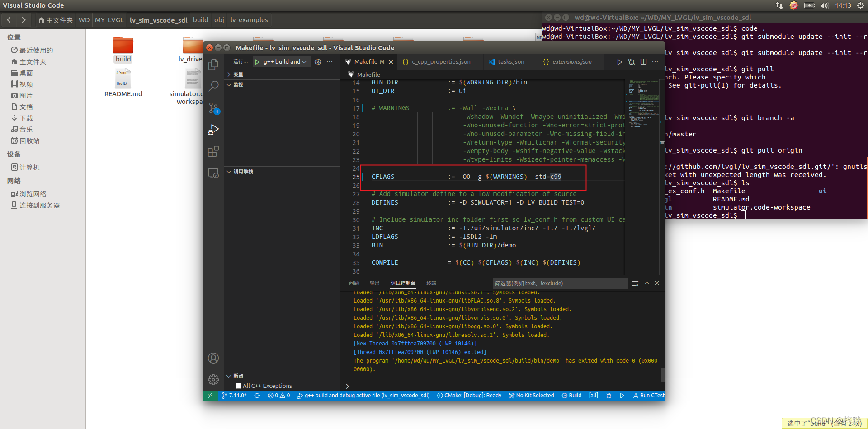868x429 pixels.
Task: Open the 问题 (Problems) panel tab
Action: 354,284
